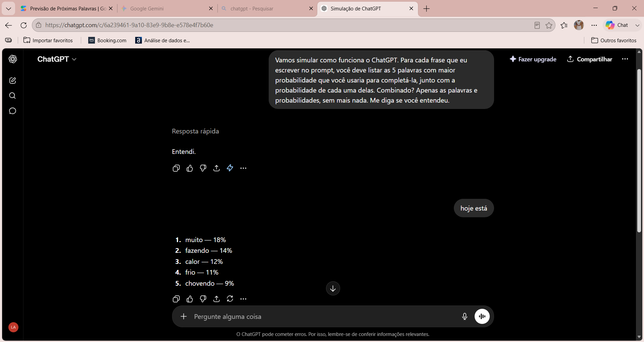
Task: View site information lock icon
Action: click(39, 25)
